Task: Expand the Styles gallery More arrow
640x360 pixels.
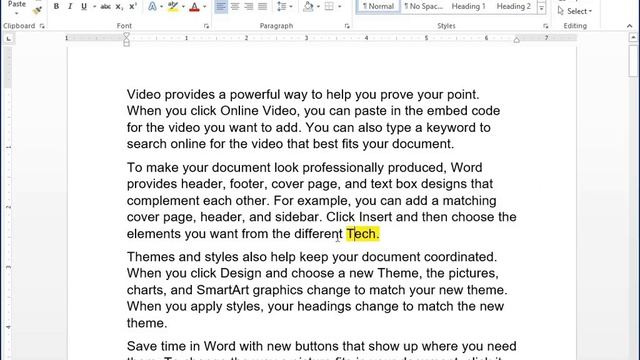Action: pyautogui.click(x=542, y=7)
